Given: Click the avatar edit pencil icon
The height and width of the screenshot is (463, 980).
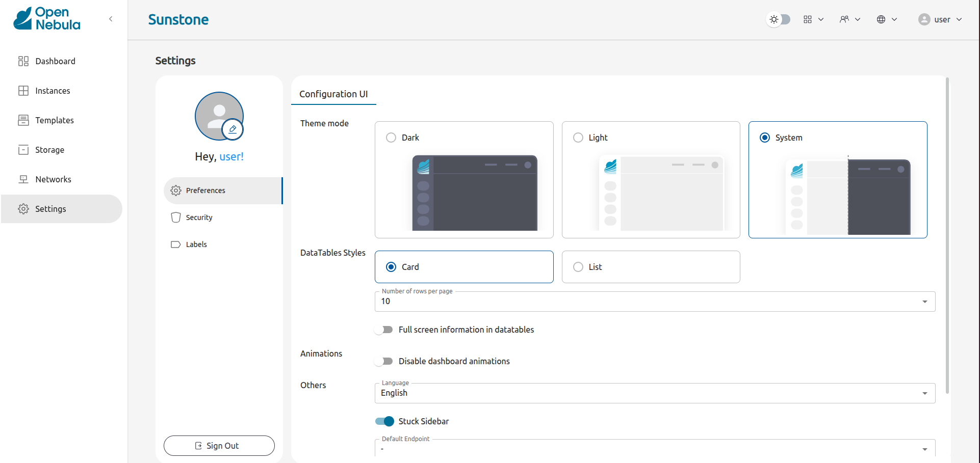Looking at the screenshot, I should point(233,129).
